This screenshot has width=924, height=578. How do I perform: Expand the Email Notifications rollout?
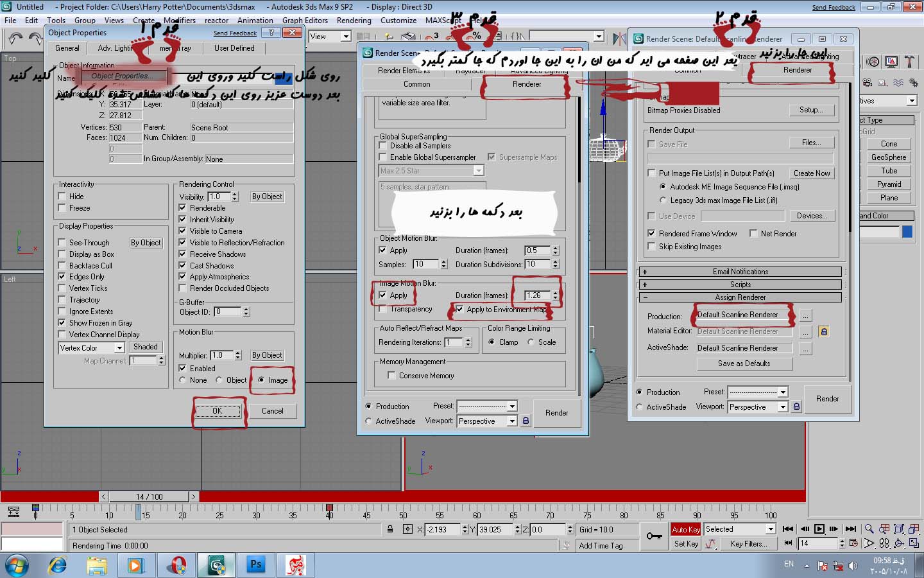tap(740, 272)
